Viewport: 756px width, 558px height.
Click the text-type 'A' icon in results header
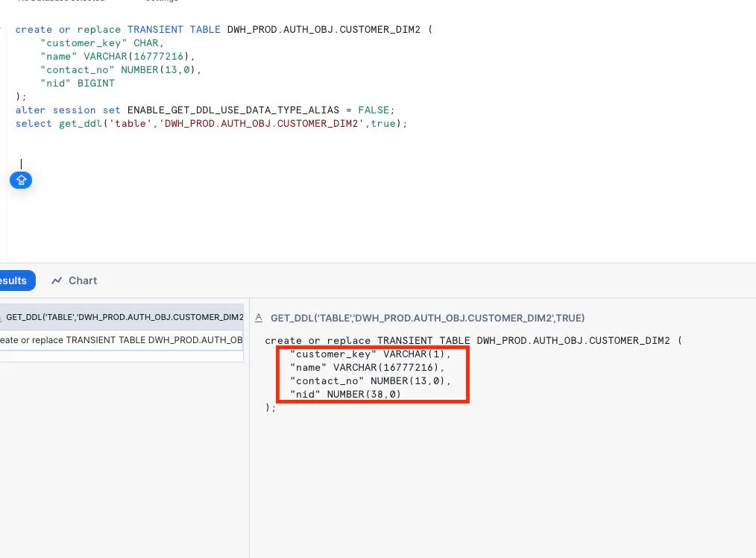pos(259,317)
